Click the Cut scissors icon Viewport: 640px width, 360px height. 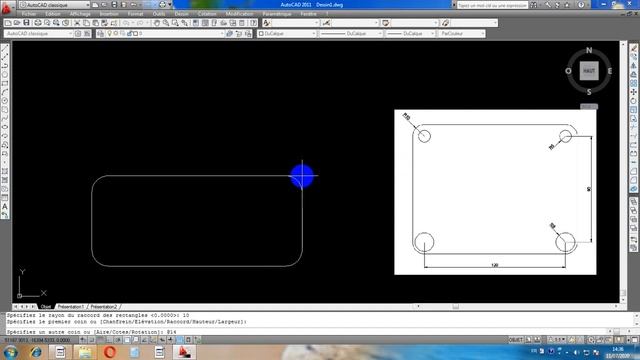coord(77,23)
